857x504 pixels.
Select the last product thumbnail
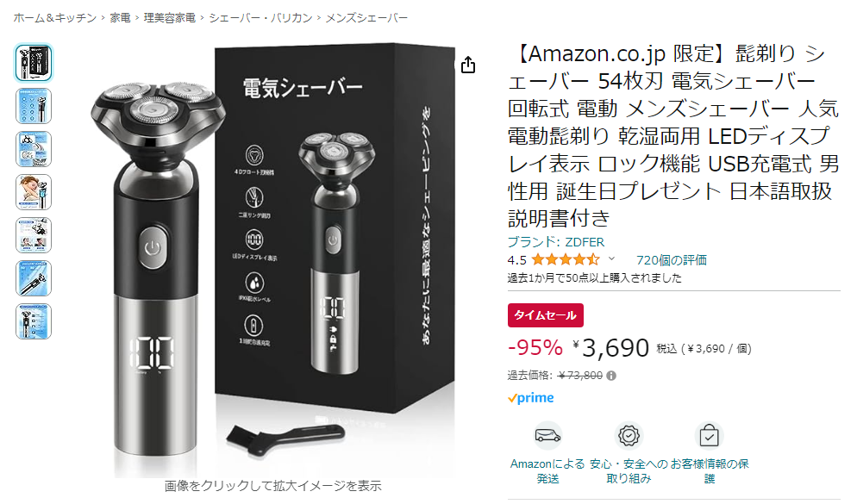(34, 321)
